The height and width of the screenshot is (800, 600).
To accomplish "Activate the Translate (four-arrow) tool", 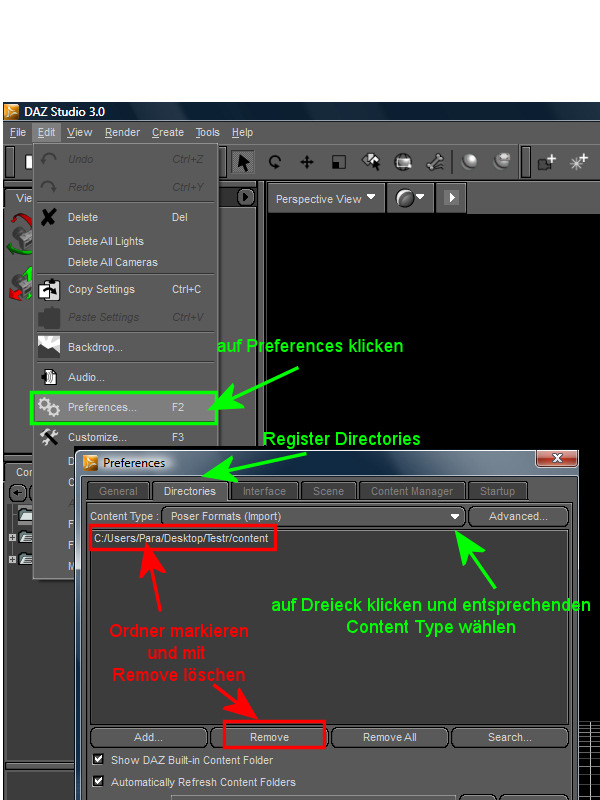I will click(307, 162).
